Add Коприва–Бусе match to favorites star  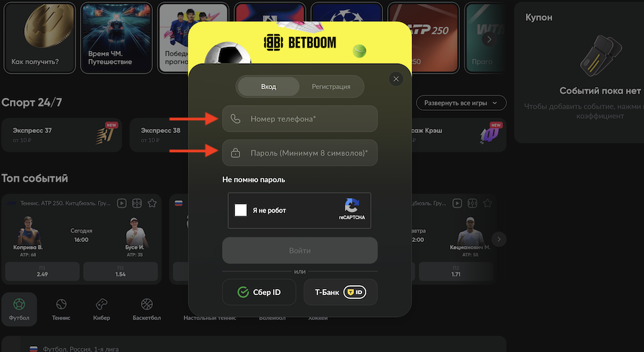[x=152, y=203]
